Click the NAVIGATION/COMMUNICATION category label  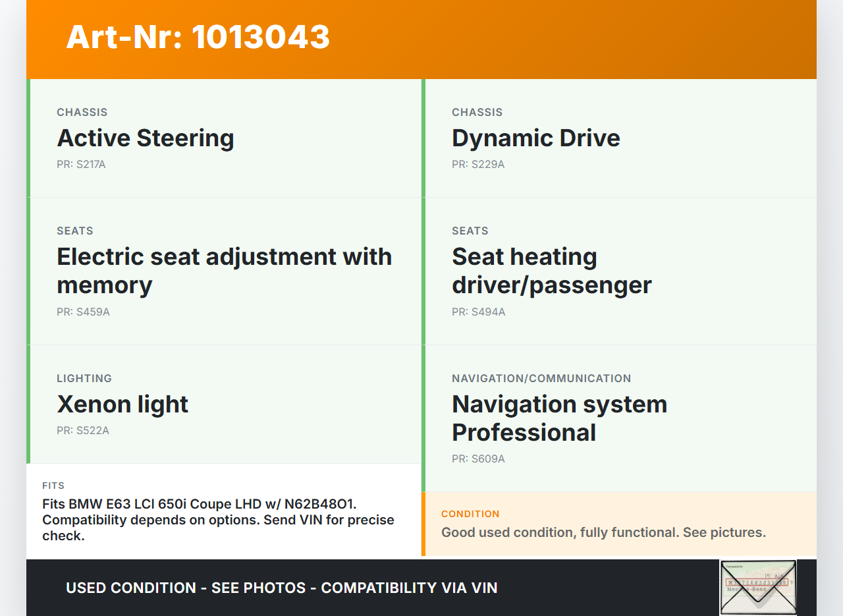coord(541,379)
